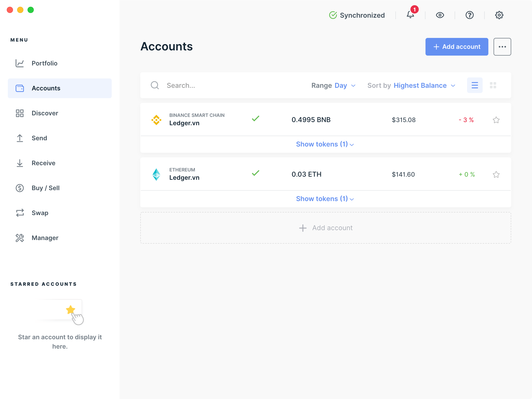Go to Portfolio in the menu
Image resolution: width=532 pixels, height=399 pixels.
(x=44, y=63)
